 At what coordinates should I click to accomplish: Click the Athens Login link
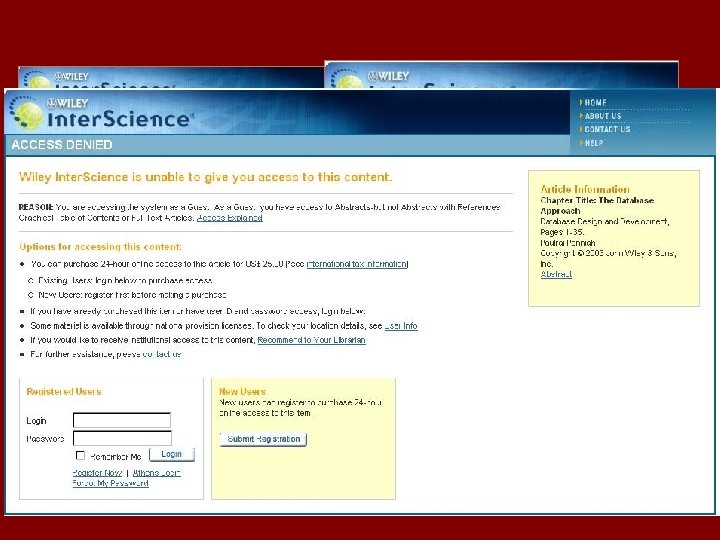click(x=157, y=473)
